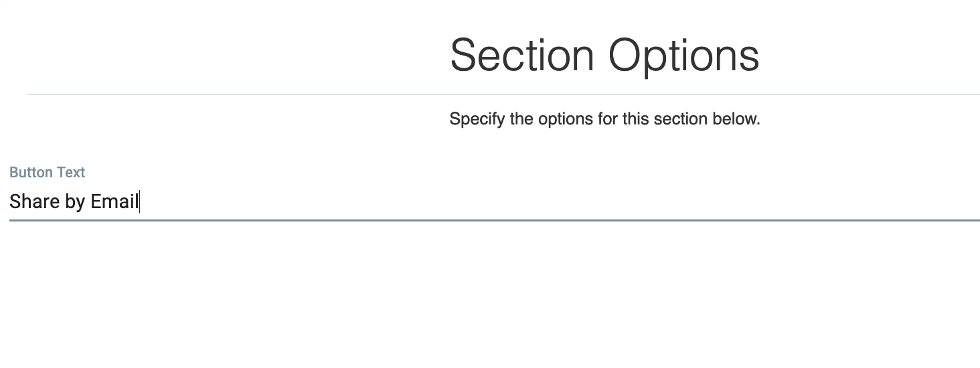The width and height of the screenshot is (980, 368).
Task: Click the word "by" in the input
Action: (x=75, y=202)
